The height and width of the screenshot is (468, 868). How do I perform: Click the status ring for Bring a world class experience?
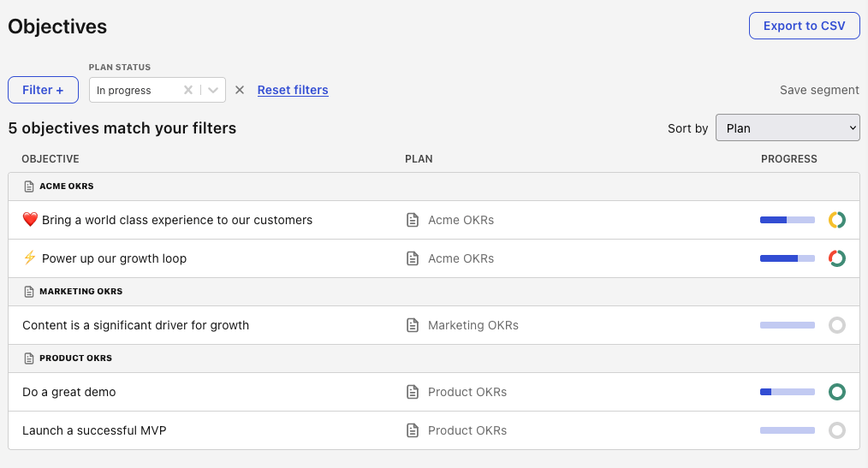click(x=837, y=220)
